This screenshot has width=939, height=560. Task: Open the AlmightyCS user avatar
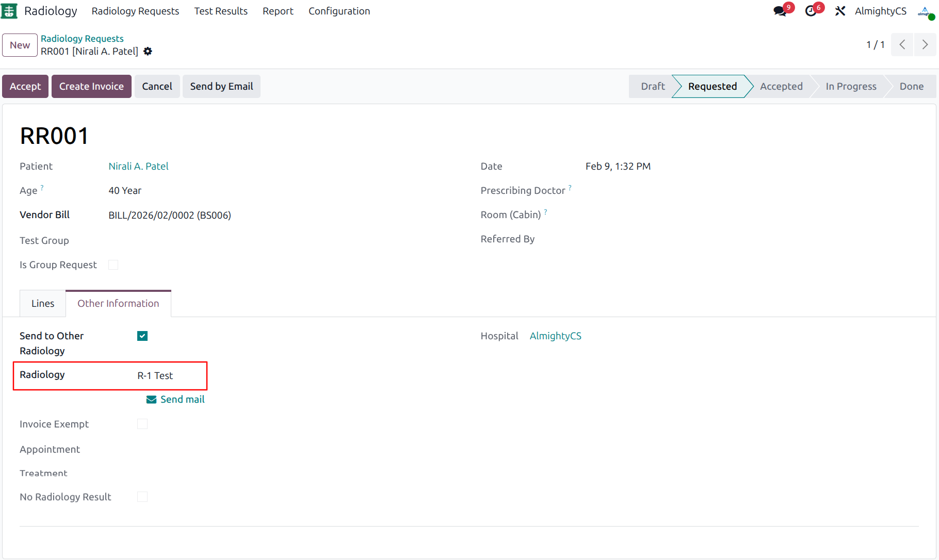coord(924,11)
